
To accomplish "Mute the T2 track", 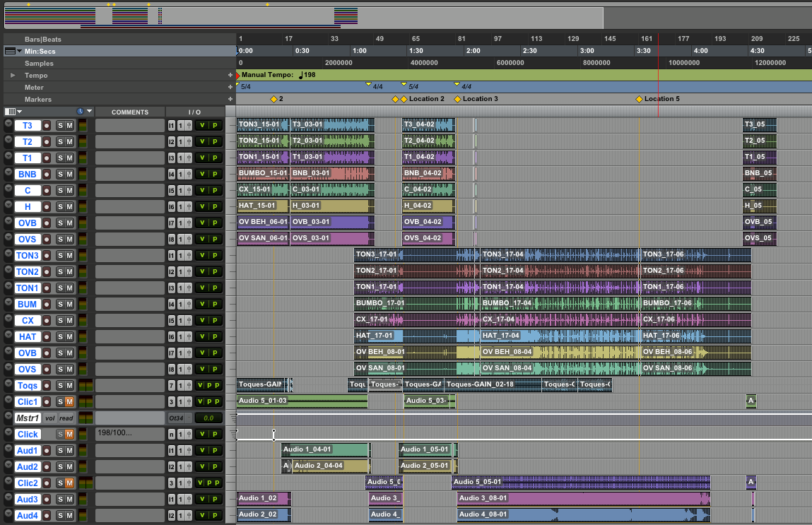I will point(69,142).
